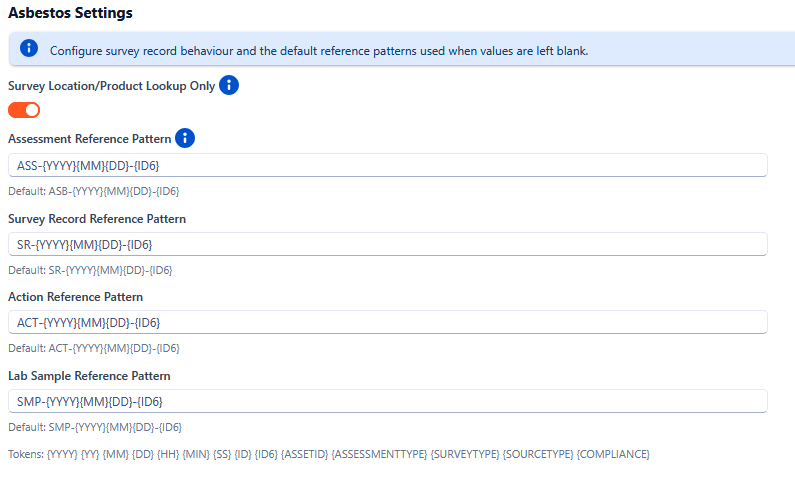Click the default SMP- pattern hint text
This screenshot has width=795, height=478.
click(x=95, y=427)
